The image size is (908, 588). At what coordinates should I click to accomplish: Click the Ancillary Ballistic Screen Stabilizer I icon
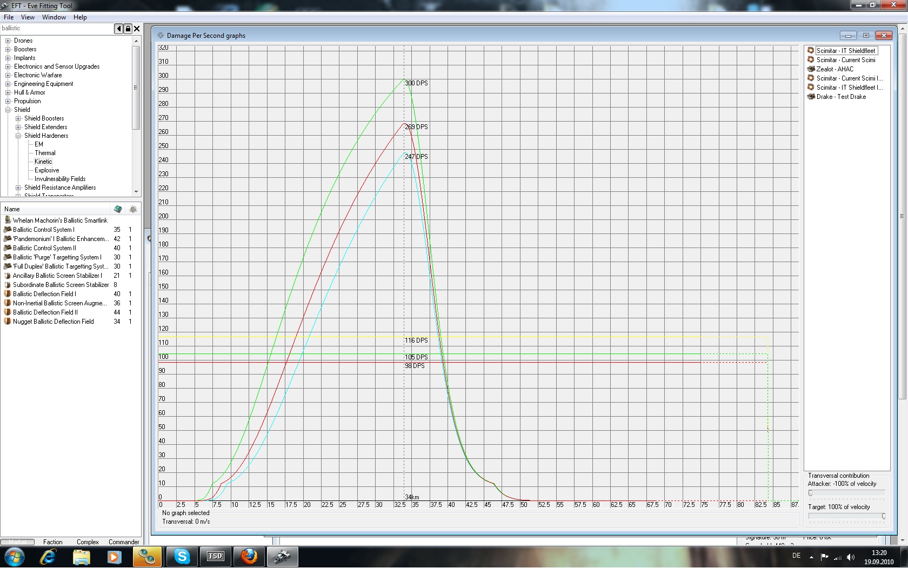8,276
